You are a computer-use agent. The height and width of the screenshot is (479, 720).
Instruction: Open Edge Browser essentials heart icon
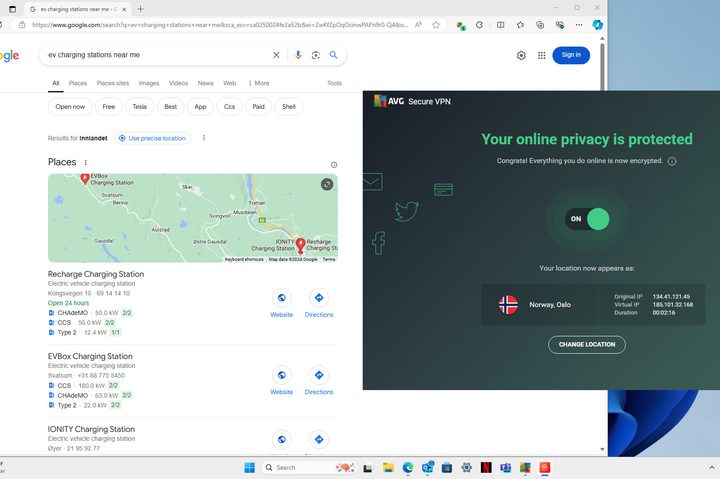(559, 25)
